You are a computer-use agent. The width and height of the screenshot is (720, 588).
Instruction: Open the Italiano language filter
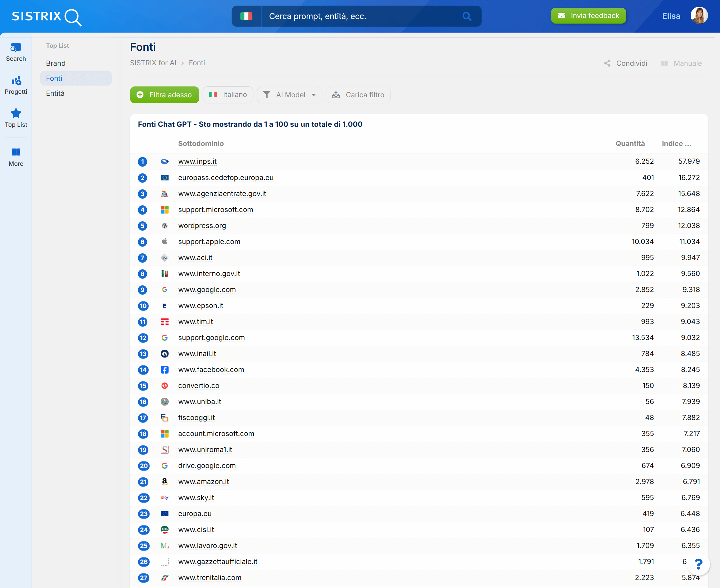(x=228, y=95)
